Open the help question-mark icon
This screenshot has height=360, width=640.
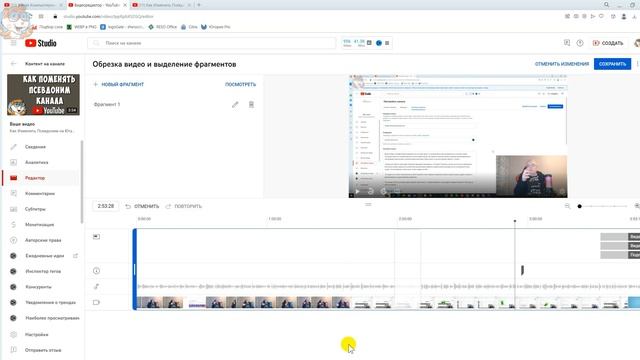(580, 43)
